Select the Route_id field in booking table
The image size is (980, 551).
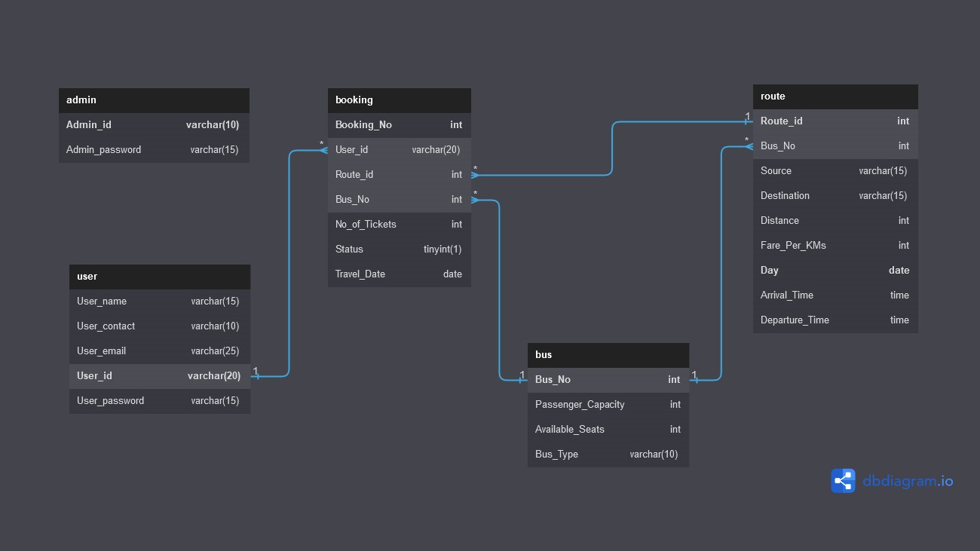click(399, 175)
